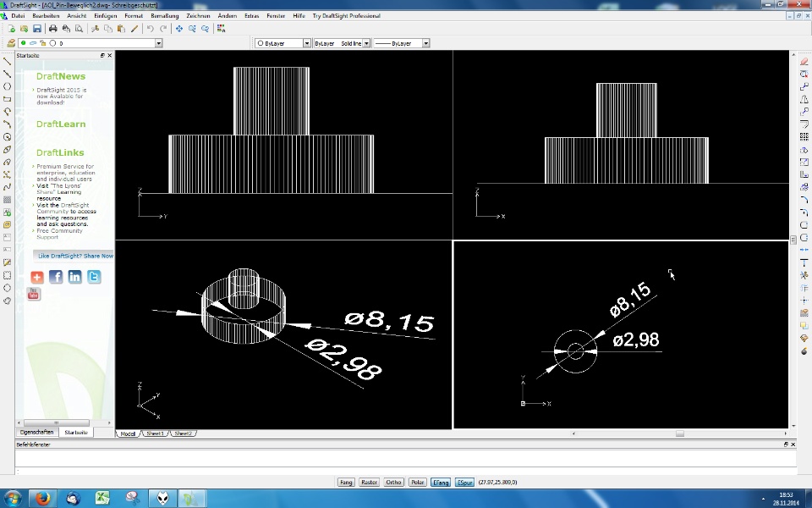Save the drawing with the floppy icon
The height and width of the screenshot is (508, 812).
click(36, 29)
